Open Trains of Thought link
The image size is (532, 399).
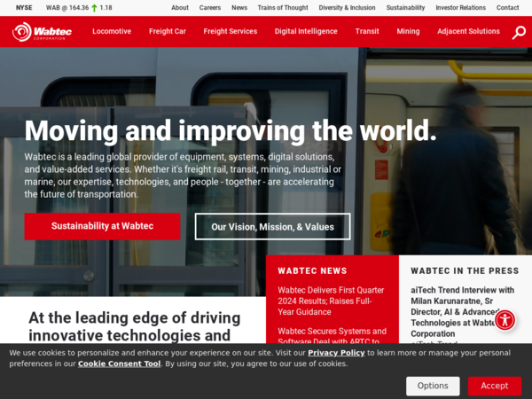pyautogui.click(x=283, y=7)
